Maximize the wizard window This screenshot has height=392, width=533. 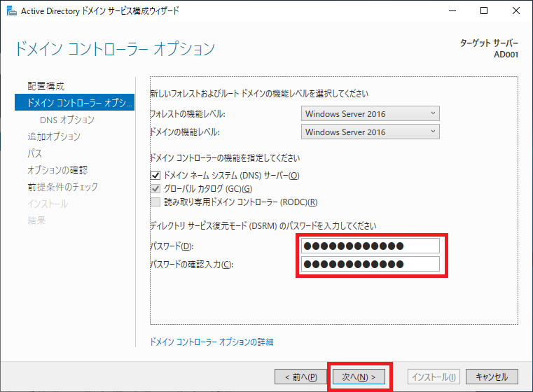[x=484, y=11]
